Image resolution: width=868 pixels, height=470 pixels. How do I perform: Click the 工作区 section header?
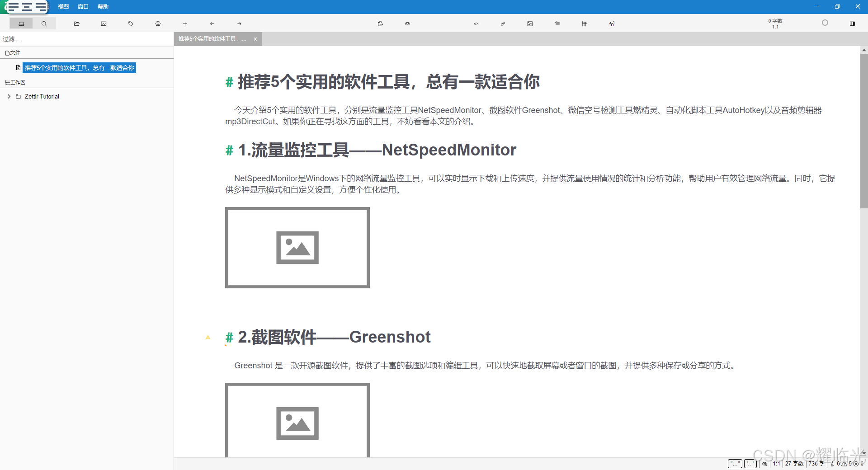point(15,82)
